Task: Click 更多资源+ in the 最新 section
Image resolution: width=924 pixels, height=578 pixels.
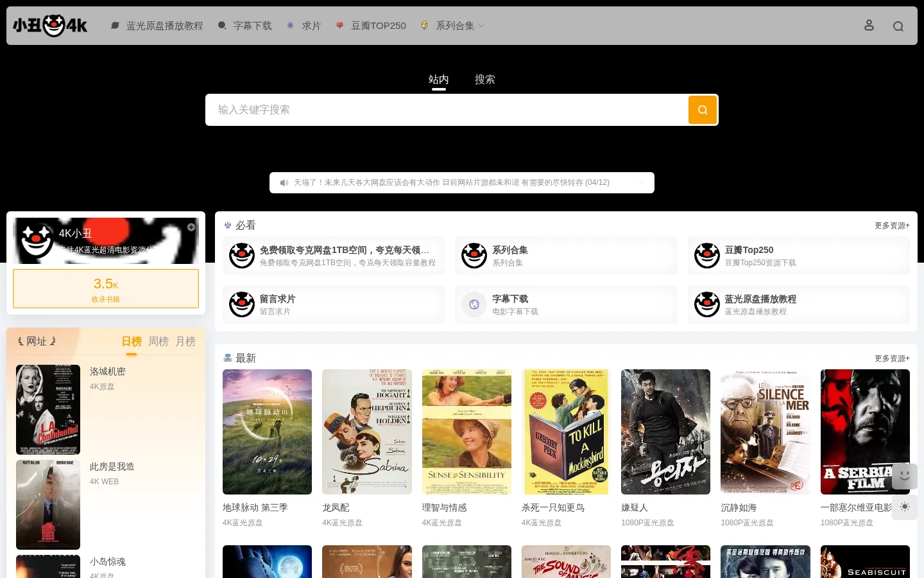Action: pos(892,358)
